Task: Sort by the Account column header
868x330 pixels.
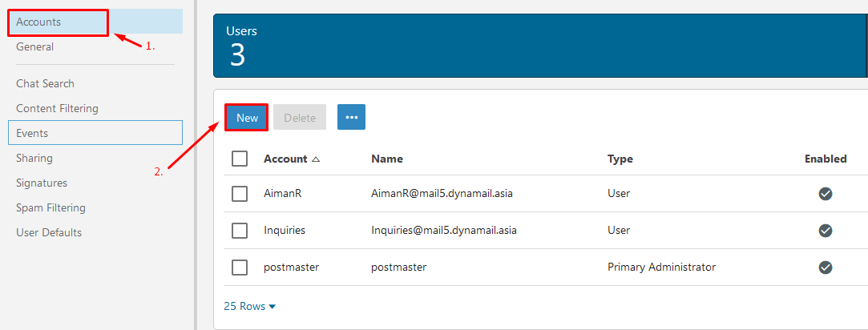Action: [x=285, y=159]
